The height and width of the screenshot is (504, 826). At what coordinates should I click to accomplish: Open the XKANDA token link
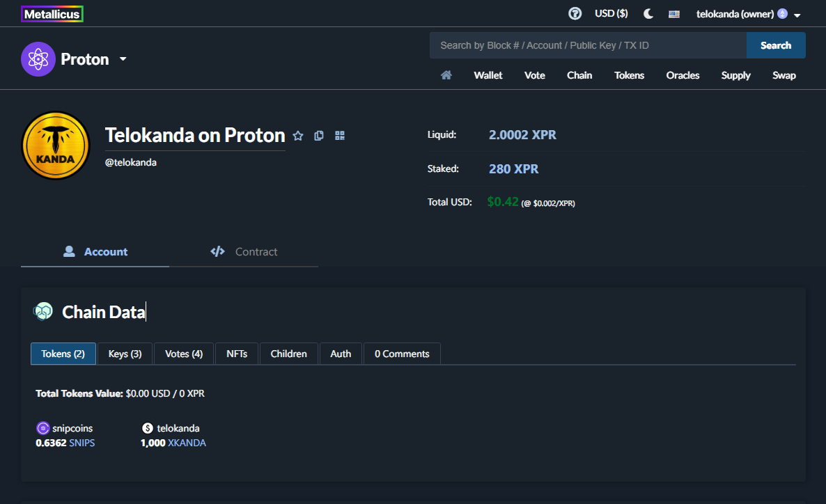(187, 443)
